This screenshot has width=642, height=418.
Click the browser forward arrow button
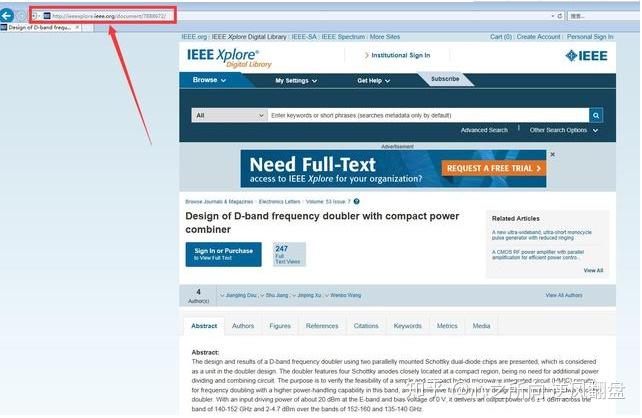(x=20, y=16)
